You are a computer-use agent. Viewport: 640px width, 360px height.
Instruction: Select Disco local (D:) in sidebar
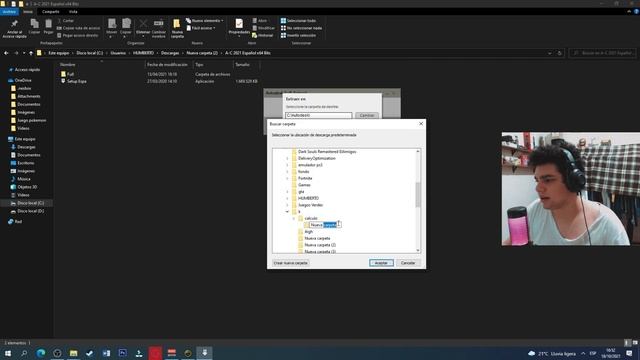(x=30, y=211)
